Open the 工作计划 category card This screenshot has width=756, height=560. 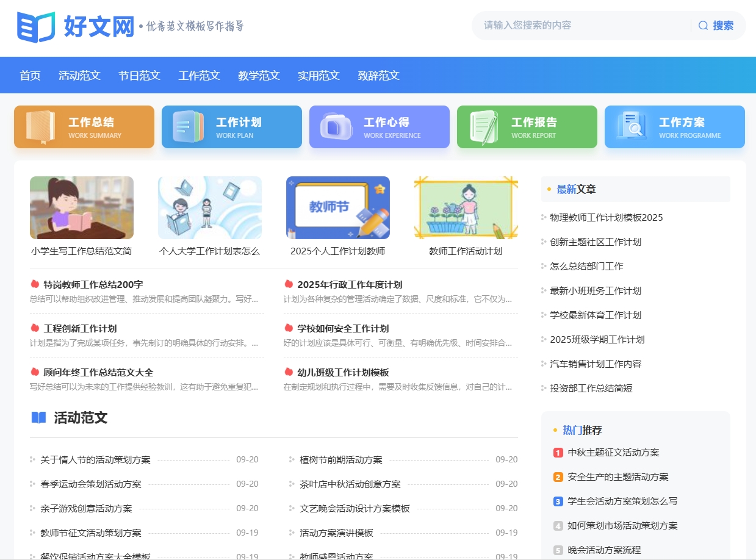[231, 127]
